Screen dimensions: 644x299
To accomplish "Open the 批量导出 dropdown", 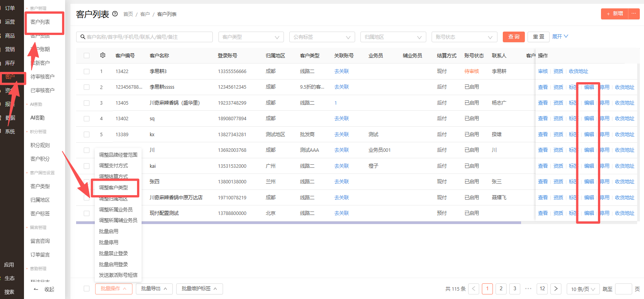I will pos(154,289).
